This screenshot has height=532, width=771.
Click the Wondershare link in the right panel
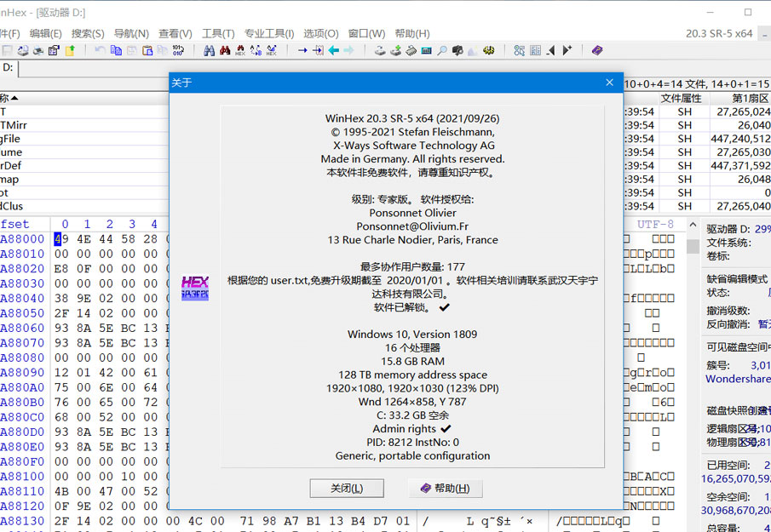pyautogui.click(x=736, y=379)
